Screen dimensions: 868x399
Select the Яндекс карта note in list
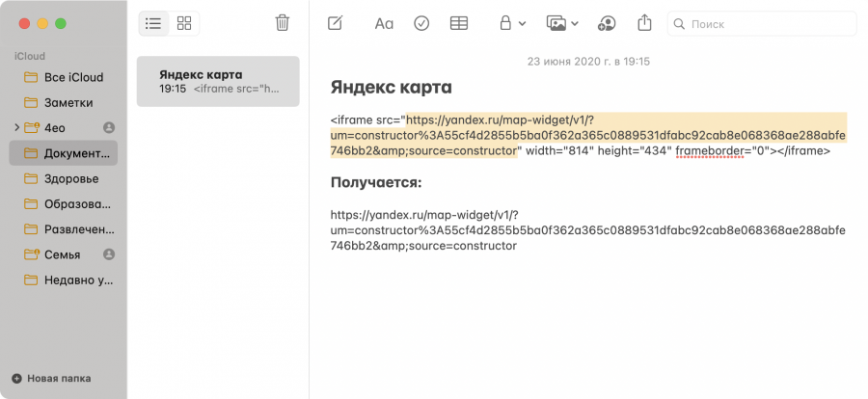pos(218,81)
